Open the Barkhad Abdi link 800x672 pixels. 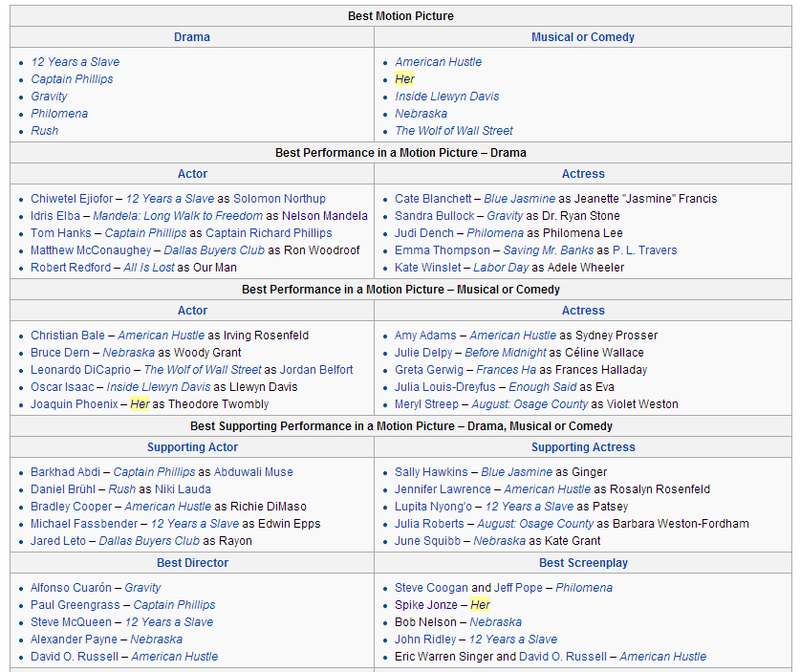tap(65, 472)
